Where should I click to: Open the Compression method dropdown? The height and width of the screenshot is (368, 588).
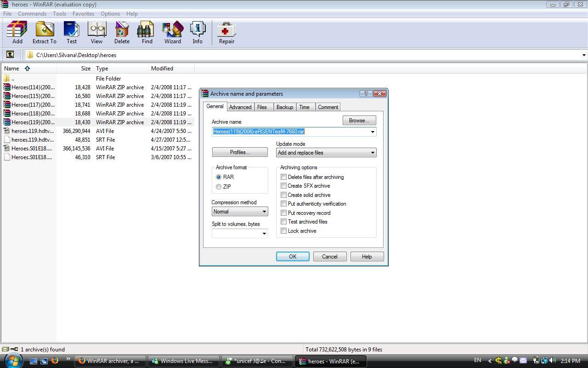coord(264,211)
